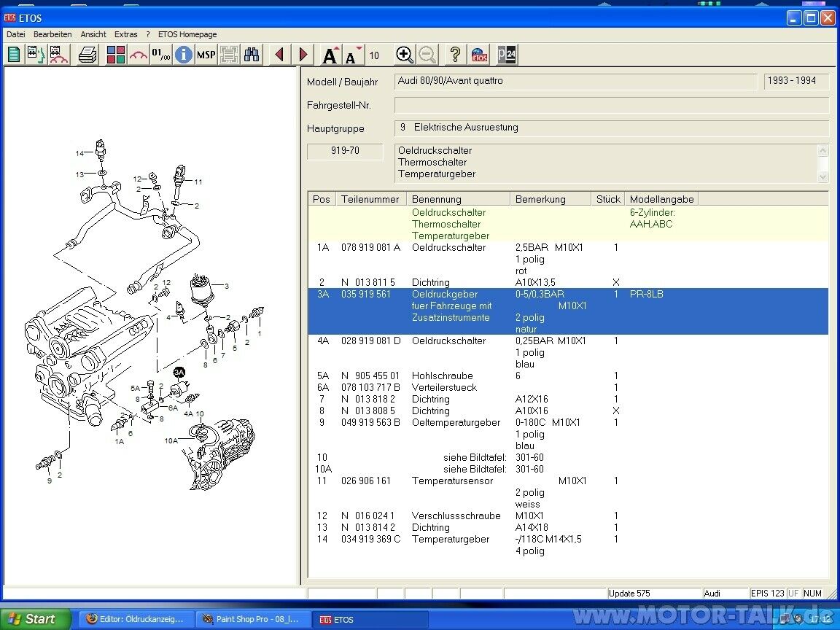Click the Fahrgestell-Nr. input field
This screenshot has height=630, width=840.
pos(611,105)
